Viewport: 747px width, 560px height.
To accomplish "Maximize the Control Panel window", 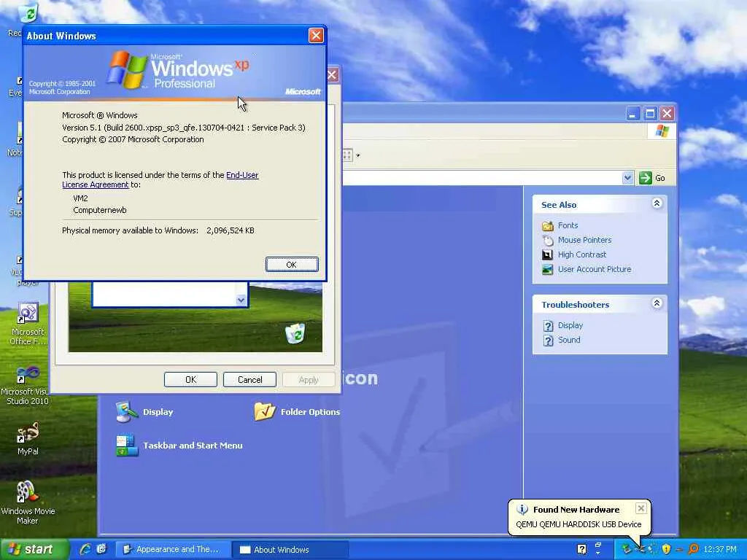I will 650,113.
